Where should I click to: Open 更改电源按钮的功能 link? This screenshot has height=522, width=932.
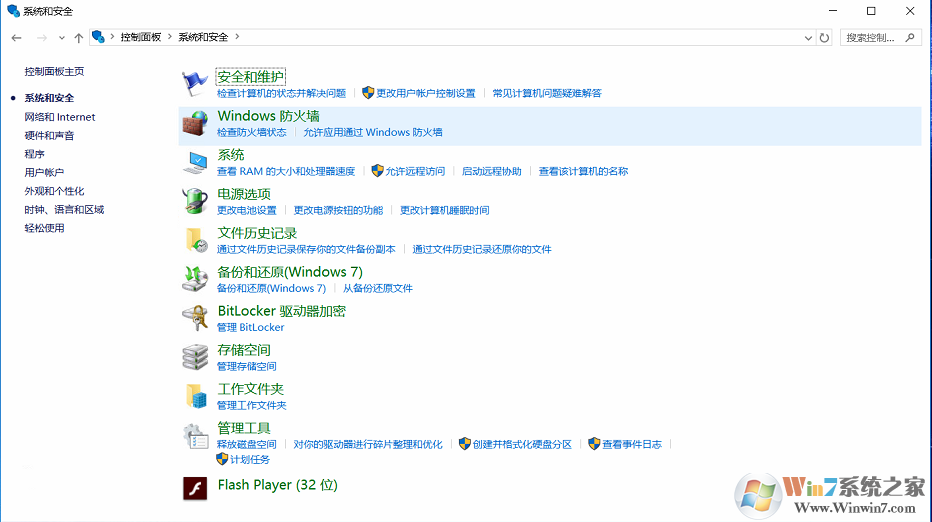click(x=338, y=210)
